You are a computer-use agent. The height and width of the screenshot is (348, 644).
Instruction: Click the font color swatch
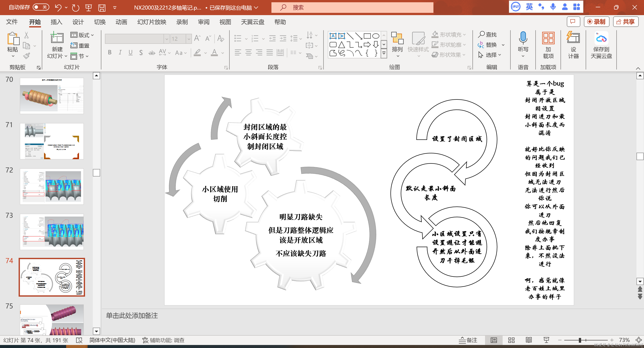tap(214, 53)
